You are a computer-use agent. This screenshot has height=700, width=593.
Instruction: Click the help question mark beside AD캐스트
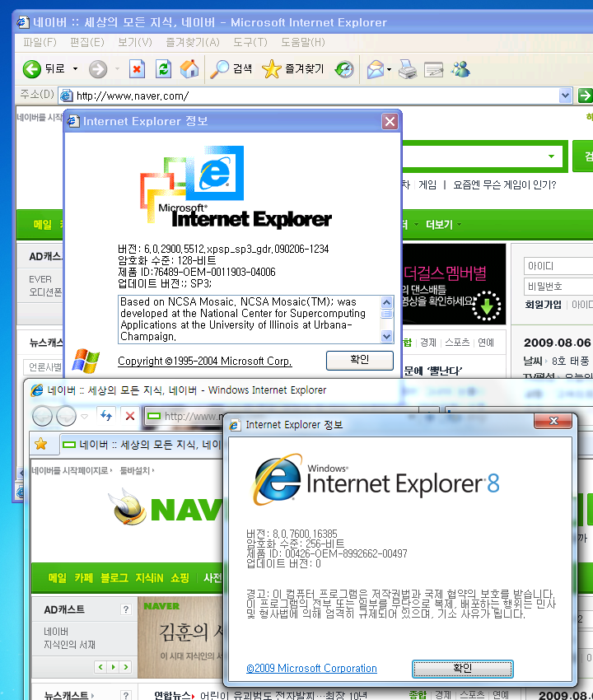click(126, 609)
